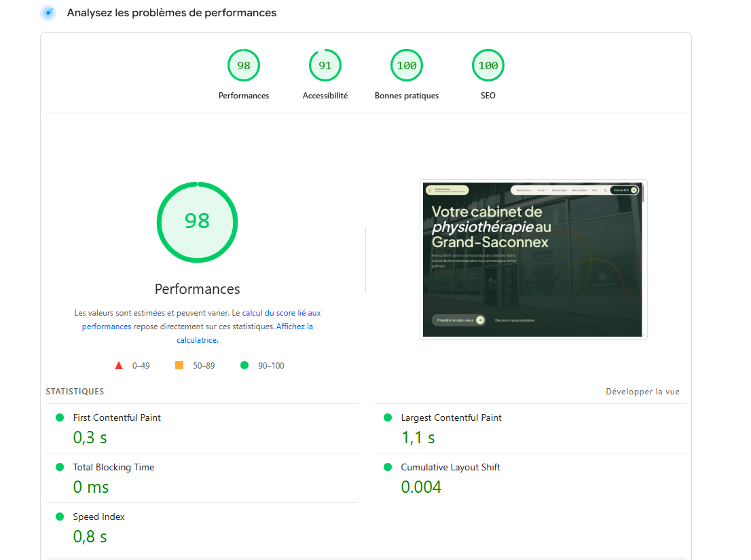The width and height of the screenshot is (751, 560).
Task: Click the Performances label under the 98 gauge
Action: tap(244, 96)
